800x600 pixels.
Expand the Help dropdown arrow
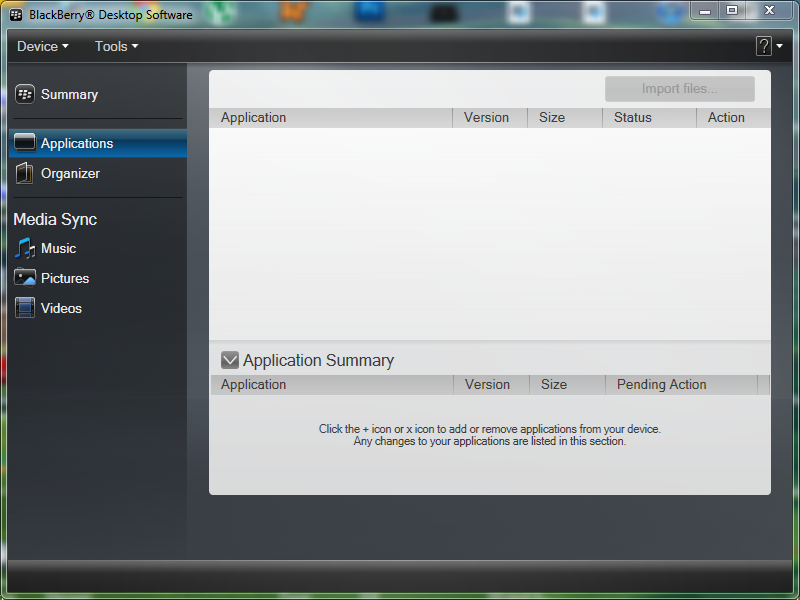pos(780,46)
